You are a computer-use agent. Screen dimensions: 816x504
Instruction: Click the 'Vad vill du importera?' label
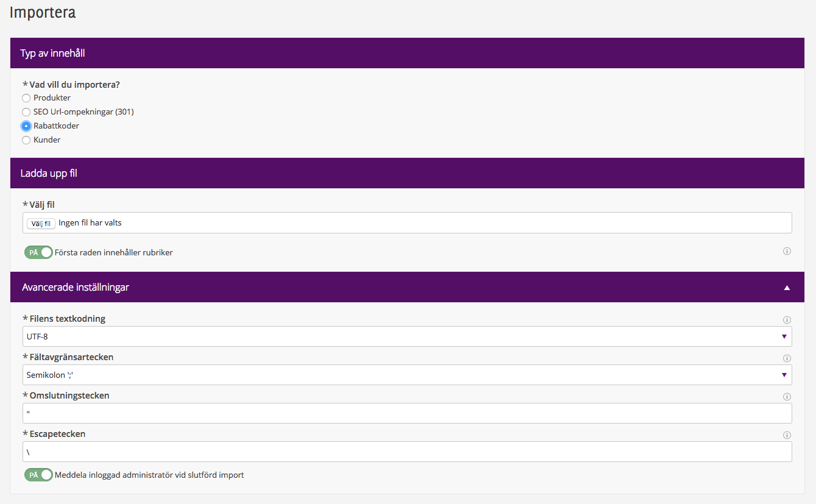75,85
